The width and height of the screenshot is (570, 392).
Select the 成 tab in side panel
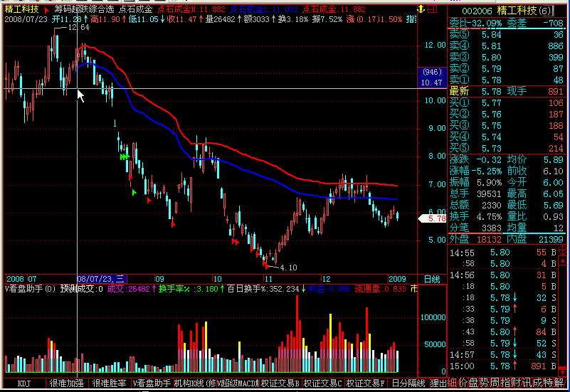point(538,383)
